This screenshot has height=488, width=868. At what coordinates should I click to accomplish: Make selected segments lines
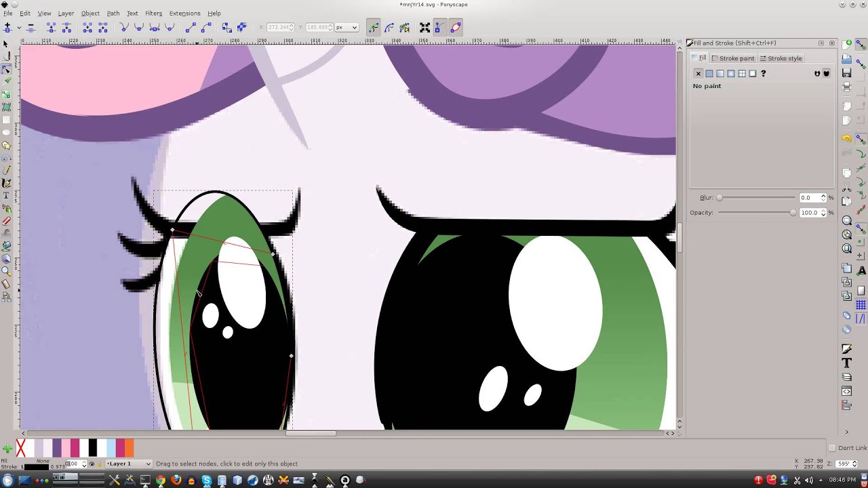(x=191, y=28)
